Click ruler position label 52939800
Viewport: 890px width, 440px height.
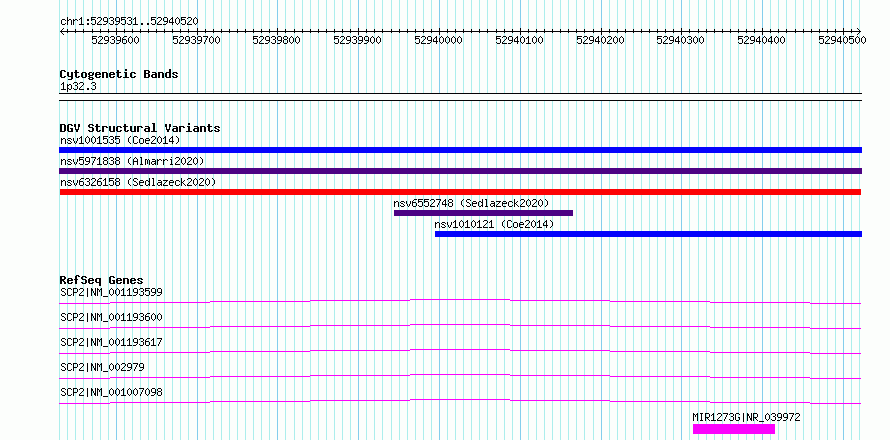click(277, 40)
